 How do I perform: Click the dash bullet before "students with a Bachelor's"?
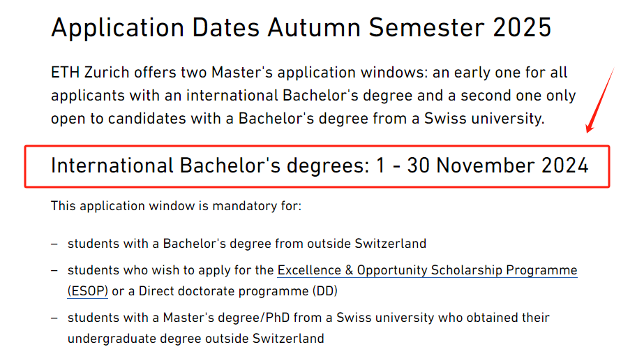pyautogui.click(x=54, y=244)
